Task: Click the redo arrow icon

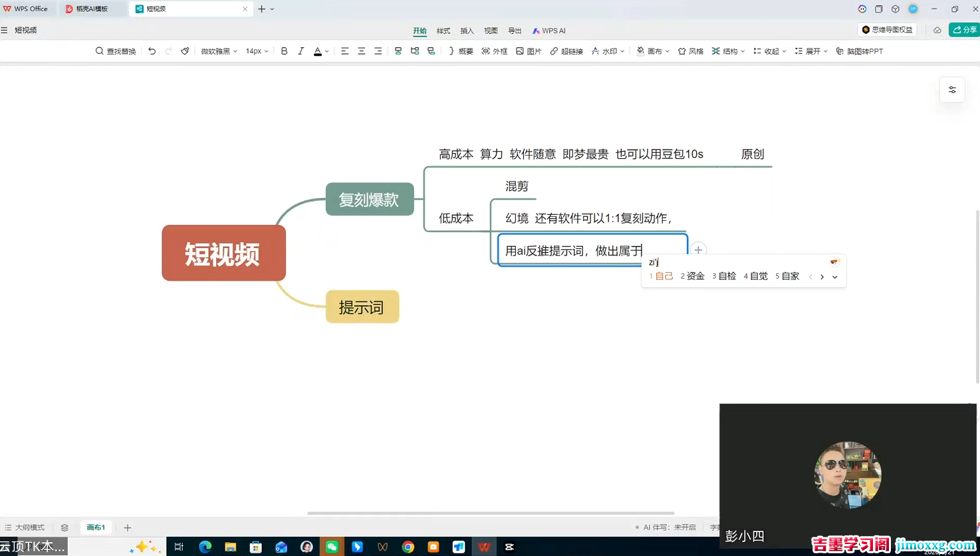Action: [x=168, y=51]
